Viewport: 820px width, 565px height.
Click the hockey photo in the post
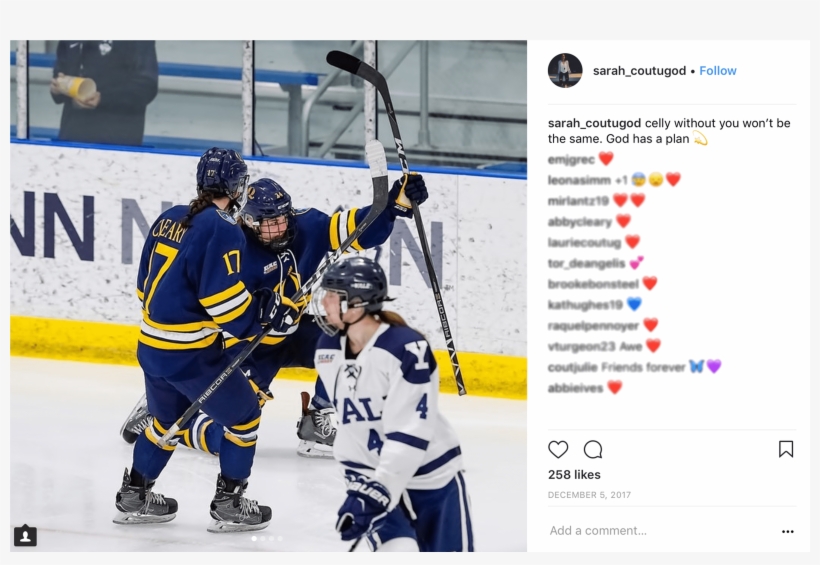click(268, 296)
